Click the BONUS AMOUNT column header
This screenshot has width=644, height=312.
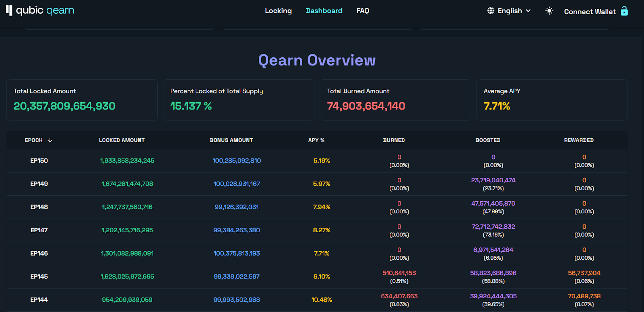click(x=231, y=140)
